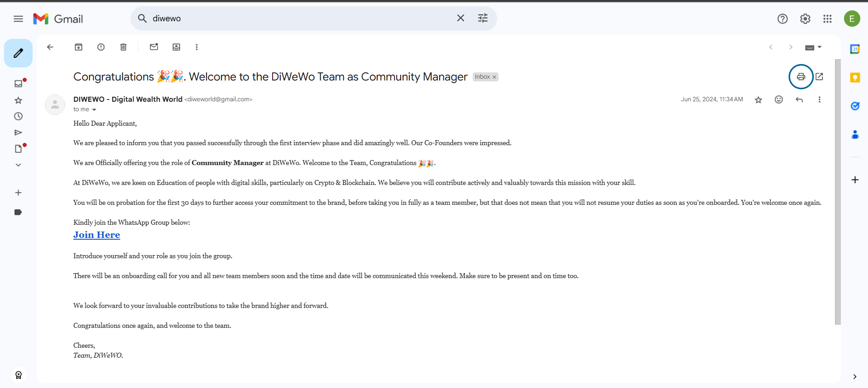Open the account avatar E
The image size is (868, 388).
click(x=852, y=19)
